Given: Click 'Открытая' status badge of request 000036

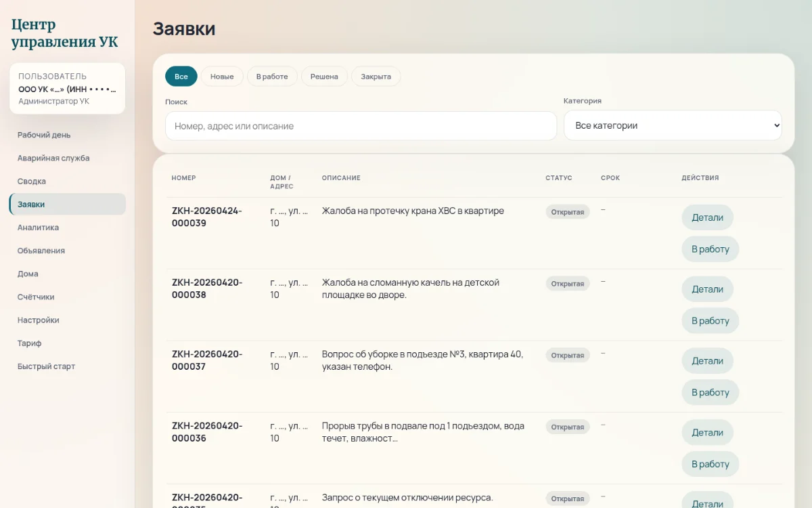Looking at the screenshot, I should [x=568, y=427].
